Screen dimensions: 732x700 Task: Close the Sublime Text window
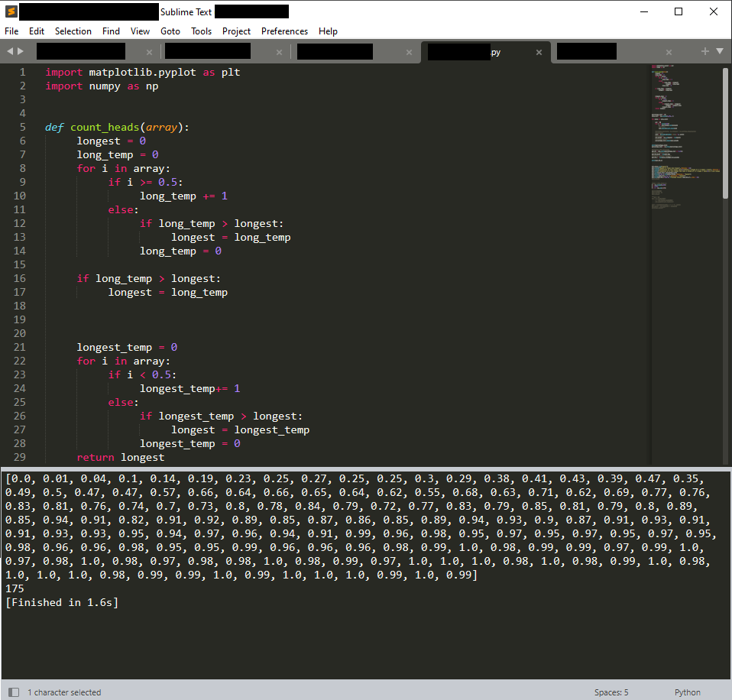714,11
